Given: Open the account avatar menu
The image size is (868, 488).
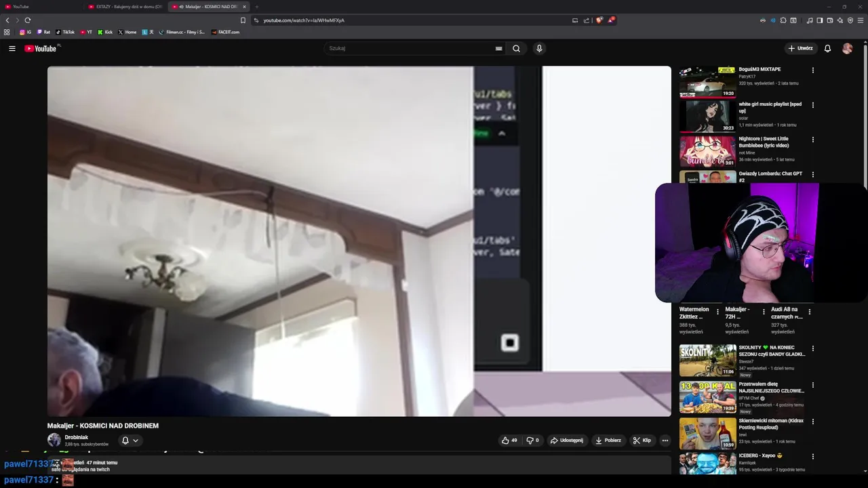Looking at the screenshot, I should 847,48.
